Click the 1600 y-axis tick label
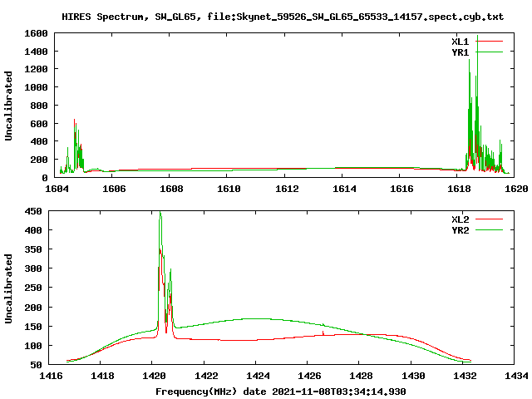 (36, 33)
